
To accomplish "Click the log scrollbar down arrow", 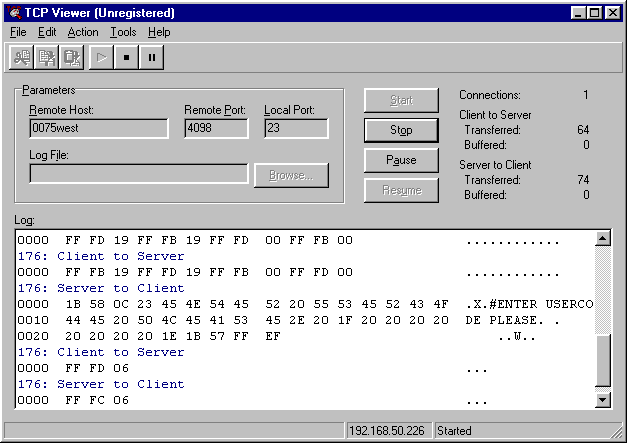I will [603, 400].
